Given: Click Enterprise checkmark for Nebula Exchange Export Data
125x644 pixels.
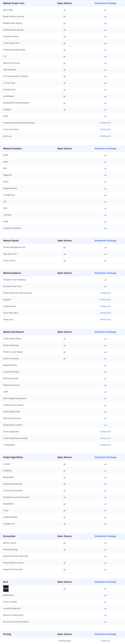Looking at the screenshot, I should (105, 556).
